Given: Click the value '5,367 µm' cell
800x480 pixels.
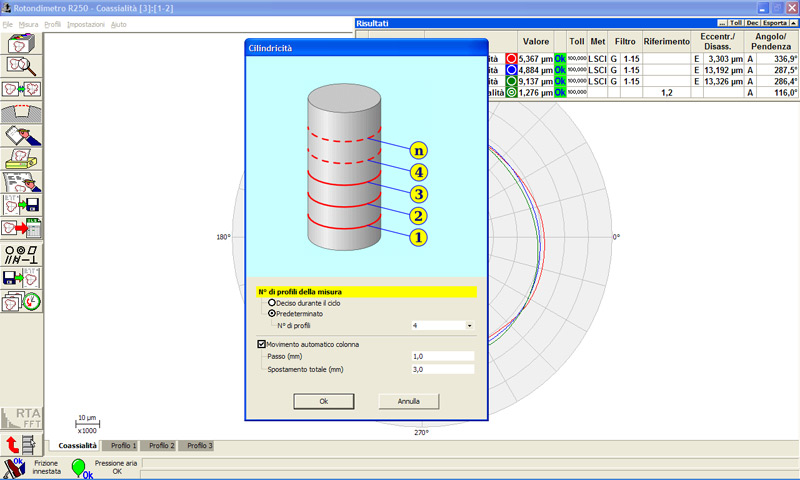Looking at the screenshot, I should coord(536,59).
